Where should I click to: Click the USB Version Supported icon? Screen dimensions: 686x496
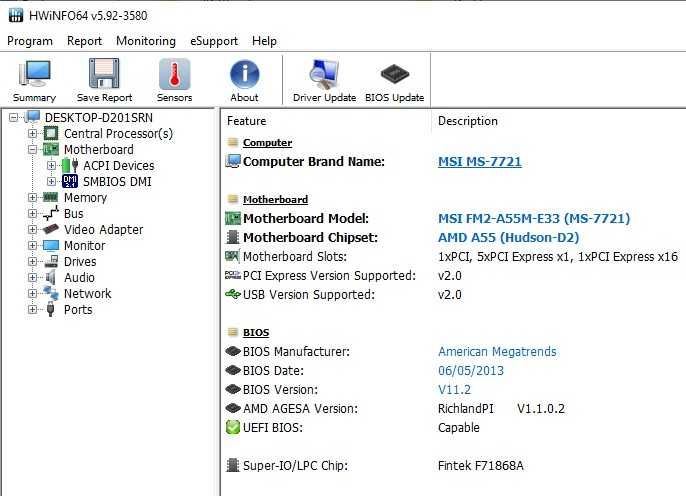[x=233, y=294]
